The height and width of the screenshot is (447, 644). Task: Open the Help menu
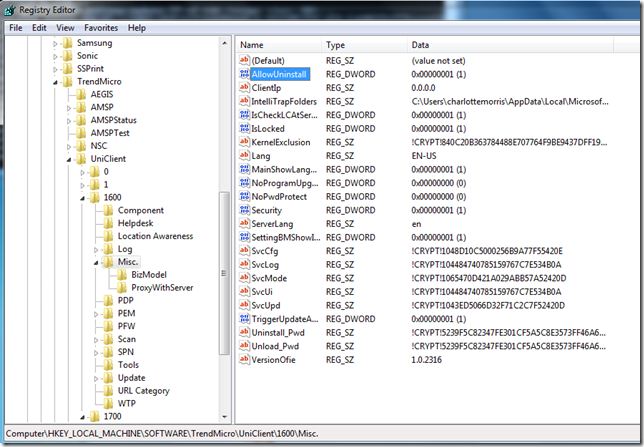tap(137, 28)
